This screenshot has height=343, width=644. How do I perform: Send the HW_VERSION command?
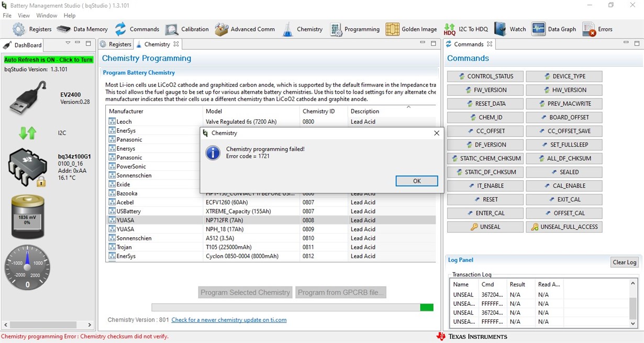coord(564,90)
